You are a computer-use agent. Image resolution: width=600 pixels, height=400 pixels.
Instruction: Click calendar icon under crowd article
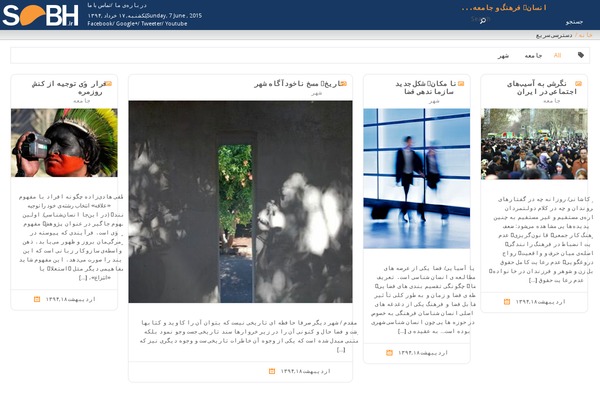click(507, 302)
